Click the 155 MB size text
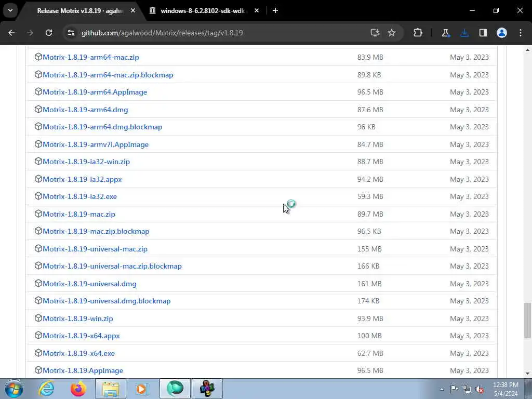This screenshot has width=532, height=399. tap(369, 249)
